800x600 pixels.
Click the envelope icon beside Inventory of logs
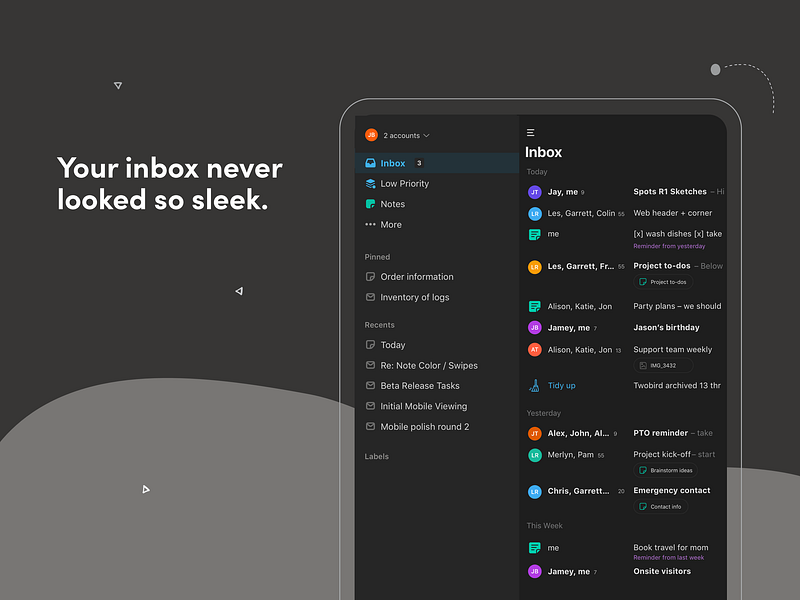click(x=370, y=297)
